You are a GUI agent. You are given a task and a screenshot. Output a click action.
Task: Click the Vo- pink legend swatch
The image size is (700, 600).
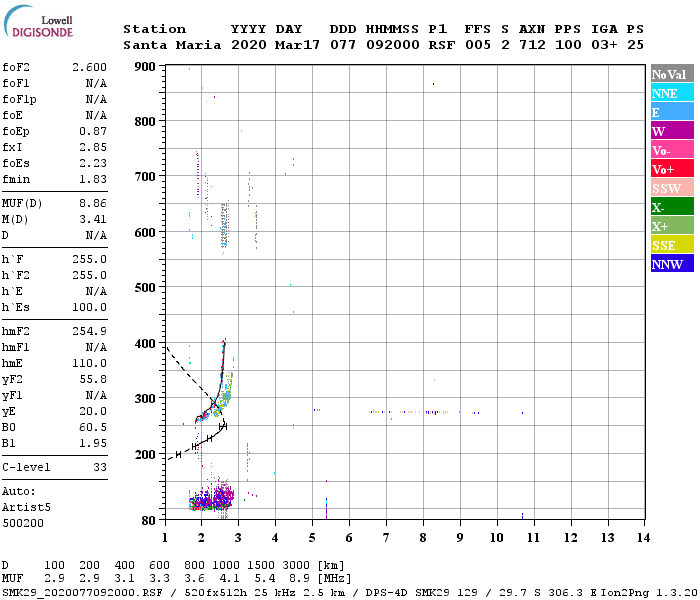(672, 150)
